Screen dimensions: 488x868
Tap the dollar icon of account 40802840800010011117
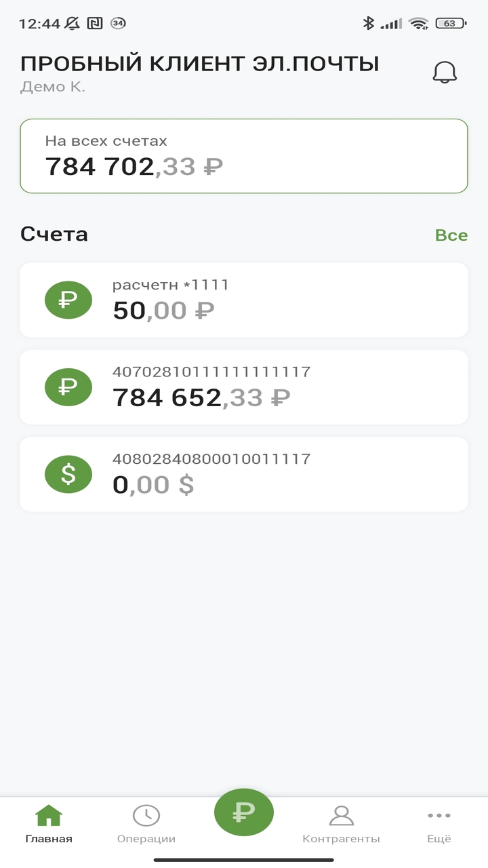click(68, 474)
